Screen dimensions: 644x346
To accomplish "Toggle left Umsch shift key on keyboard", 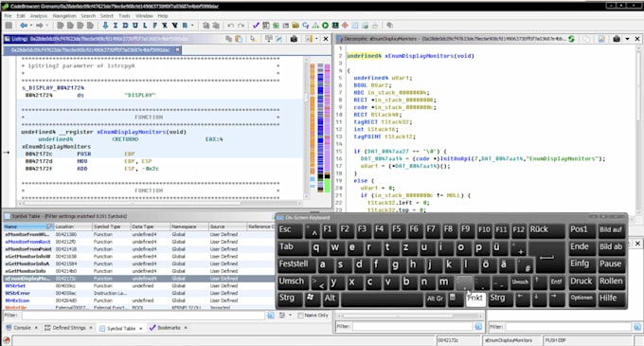I will (x=293, y=282).
